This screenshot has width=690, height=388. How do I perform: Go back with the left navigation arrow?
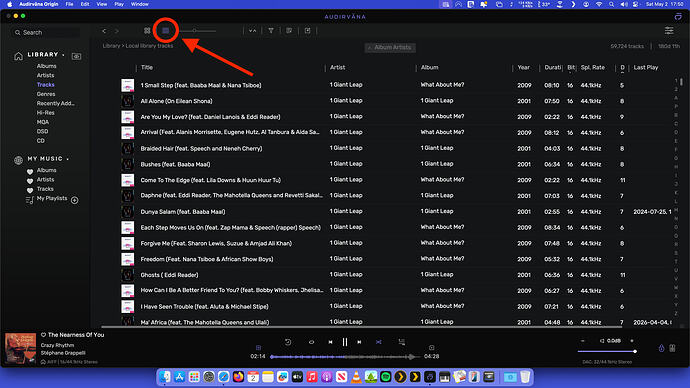click(x=104, y=31)
